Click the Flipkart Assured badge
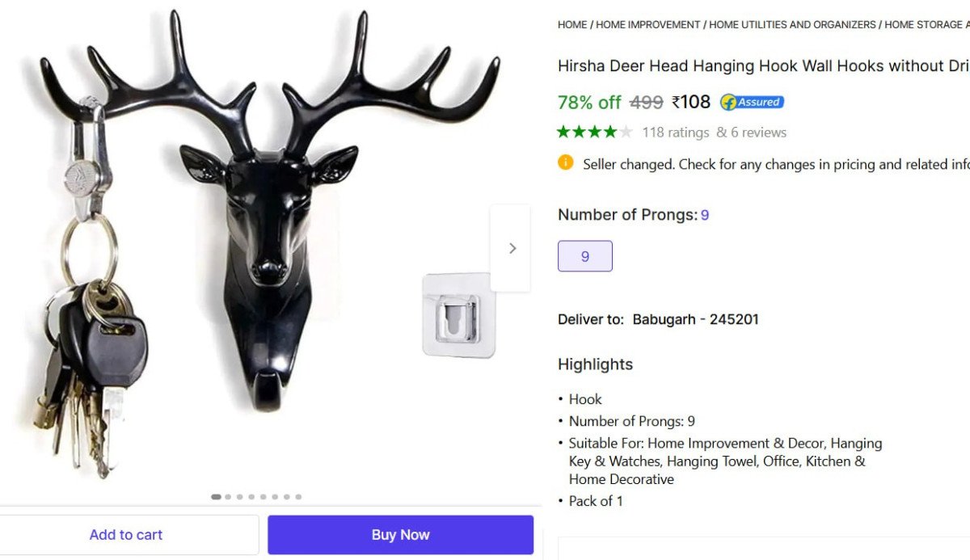Viewport: 970px width, 560px height. (752, 103)
